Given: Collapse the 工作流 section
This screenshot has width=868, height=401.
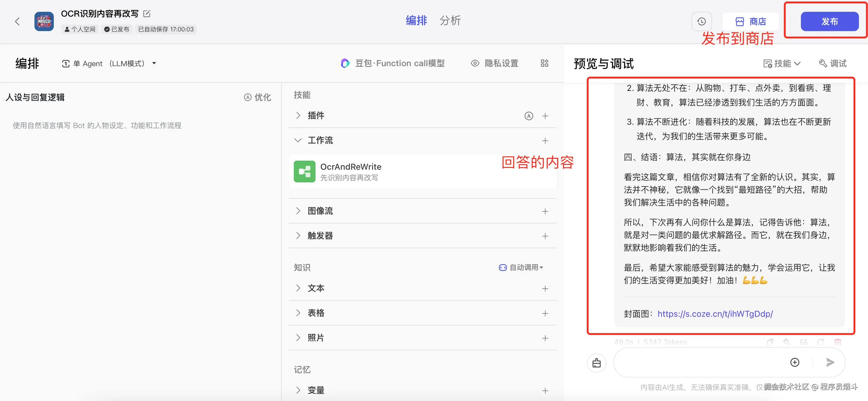Looking at the screenshot, I should click(x=298, y=140).
